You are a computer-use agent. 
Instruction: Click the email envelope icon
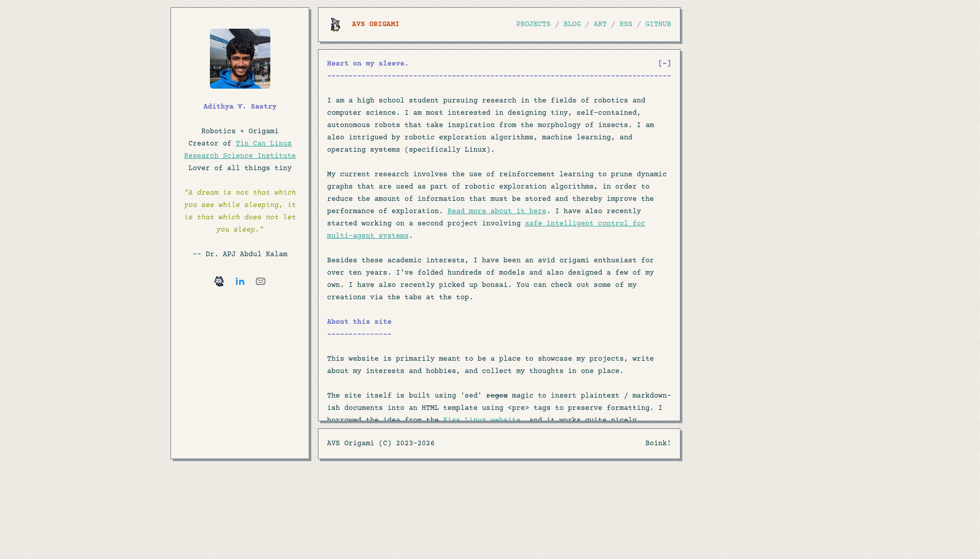[x=261, y=281]
